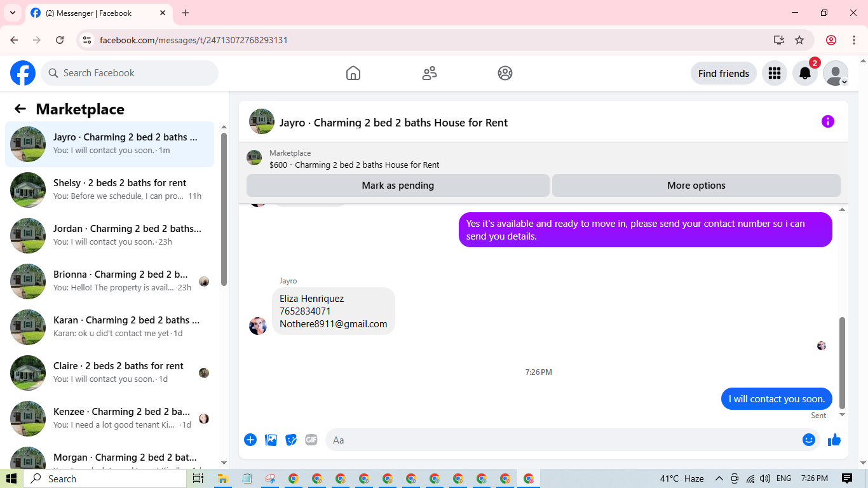868x488 pixels.
Task: Click the browser address bar URL
Action: [194, 40]
